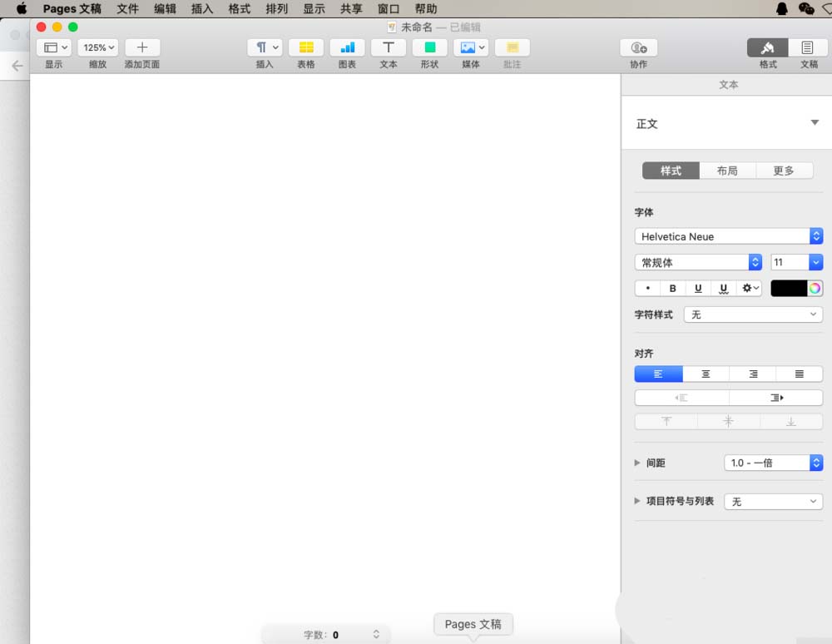Click the black text color swatch

(789, 289)
